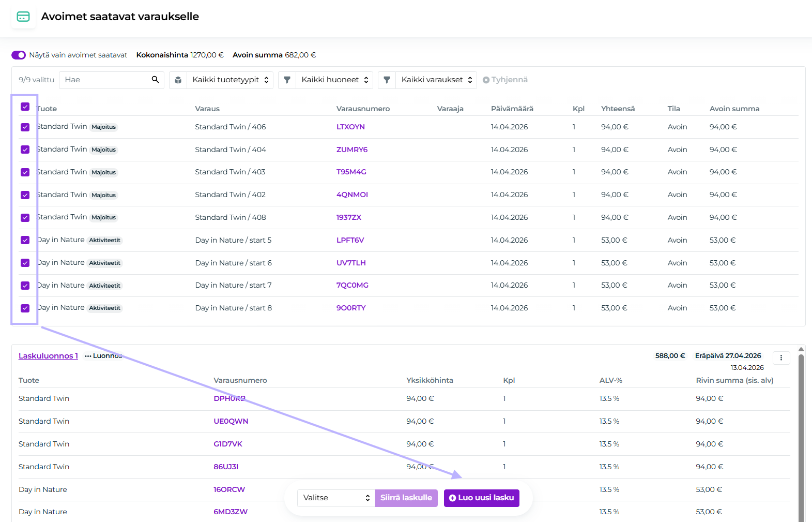Click the search magnifier icon
This screenshot has width=812, height=522.
155,80
